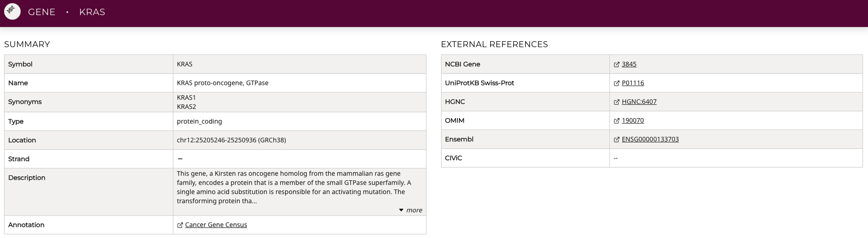This screenshot has width=868, height=238.
Task: Click the gene location chr12 coordinates text
Action: [x=231, y=140]
